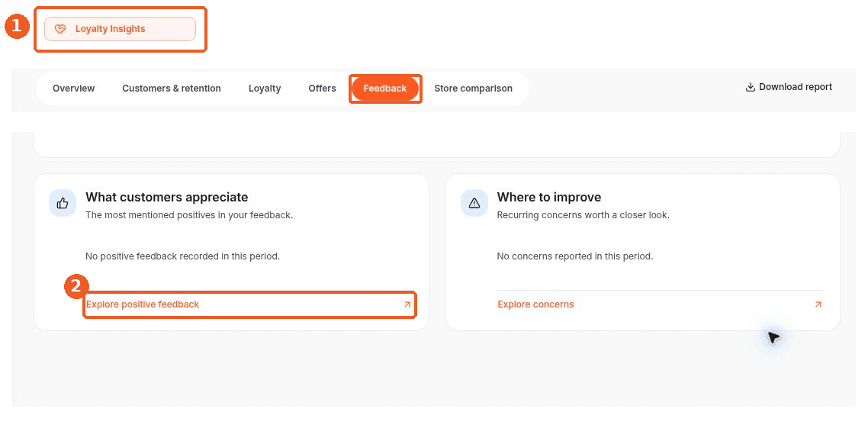This screenshot has height=422, width=868.
Task: Open the Explore concerns link
Action: click(661, 304)
